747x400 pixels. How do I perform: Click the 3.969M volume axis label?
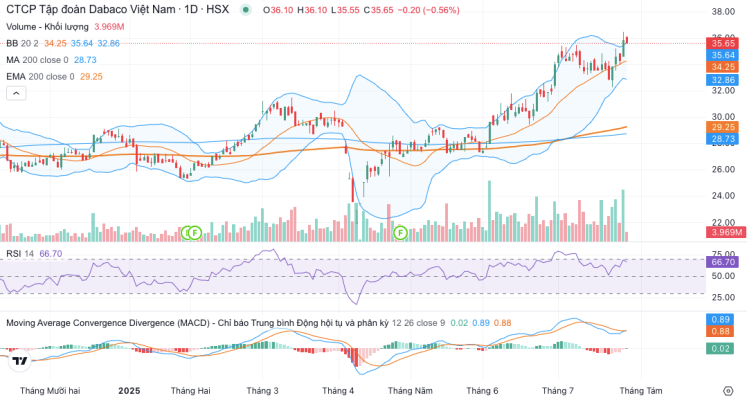[x=725, y=232]
